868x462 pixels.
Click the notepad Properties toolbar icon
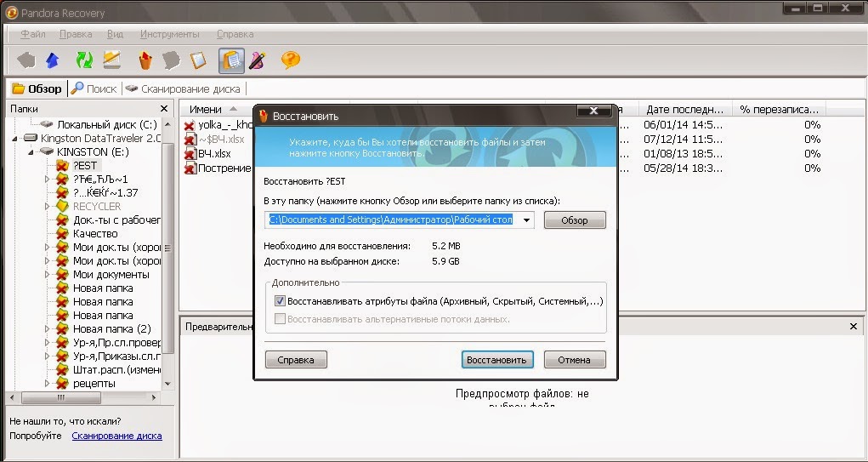point(198,60)
